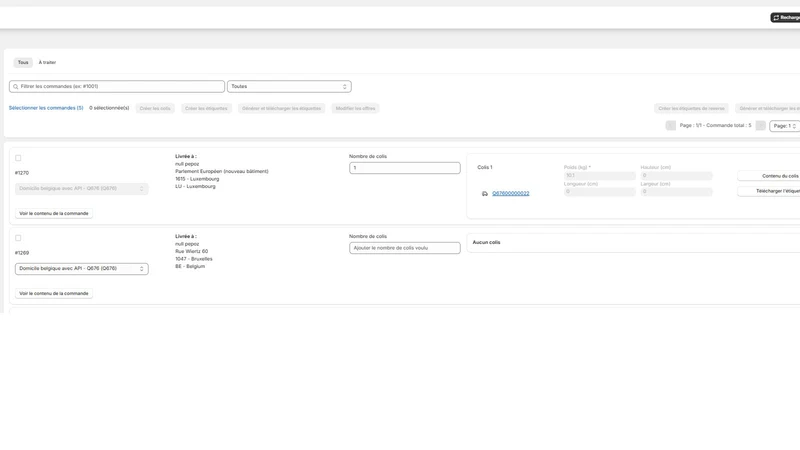
Task: Open the Toutes status dropdown
Action: pyautogui.click(x=289, y=87)
